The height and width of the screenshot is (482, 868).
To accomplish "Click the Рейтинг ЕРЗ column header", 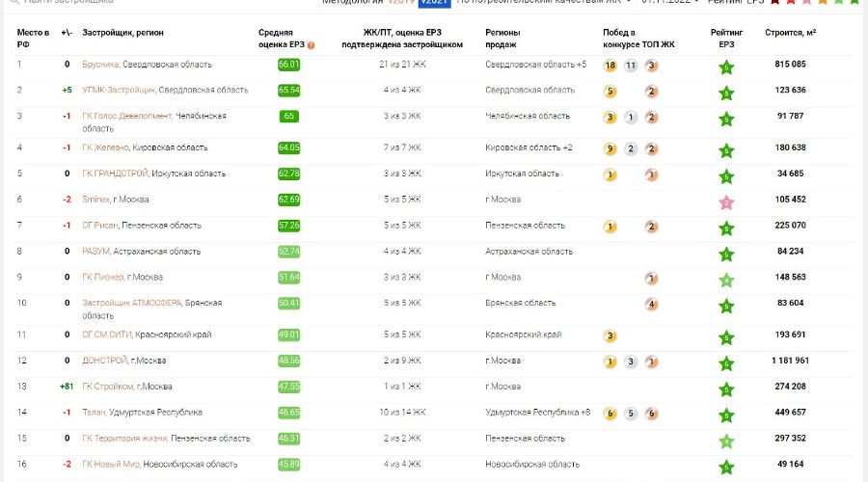I will pos(727,39).
